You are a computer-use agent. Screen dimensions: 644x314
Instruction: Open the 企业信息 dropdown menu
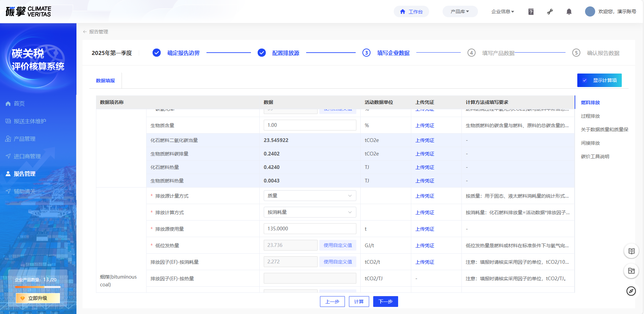pos(503,11)
